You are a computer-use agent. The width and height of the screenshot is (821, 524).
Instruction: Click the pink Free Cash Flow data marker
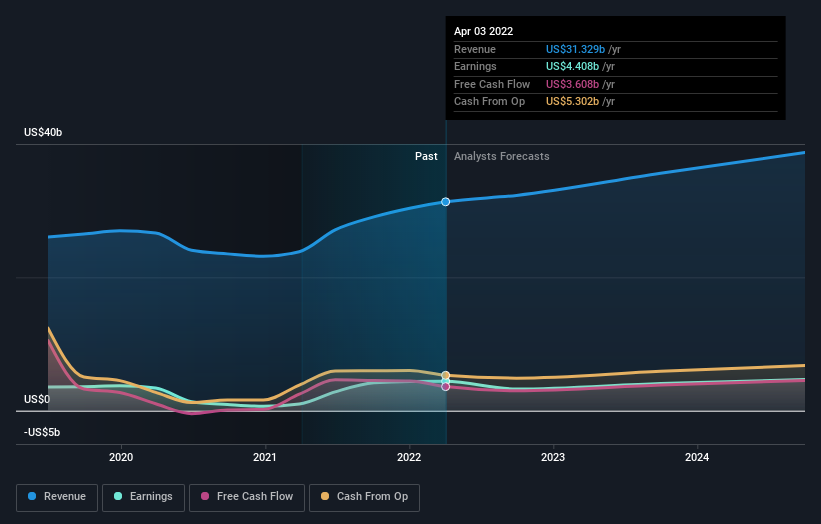446,386
